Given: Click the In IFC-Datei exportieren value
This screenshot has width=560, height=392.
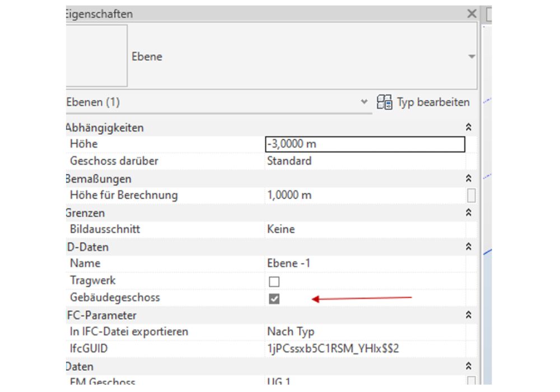Looking at the screenshot, I should pyautogui.click(x=365, y=332).
